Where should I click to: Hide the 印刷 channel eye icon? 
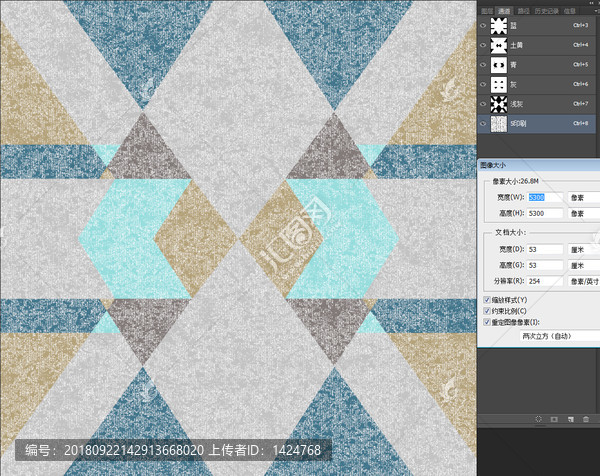coord(483,123)
